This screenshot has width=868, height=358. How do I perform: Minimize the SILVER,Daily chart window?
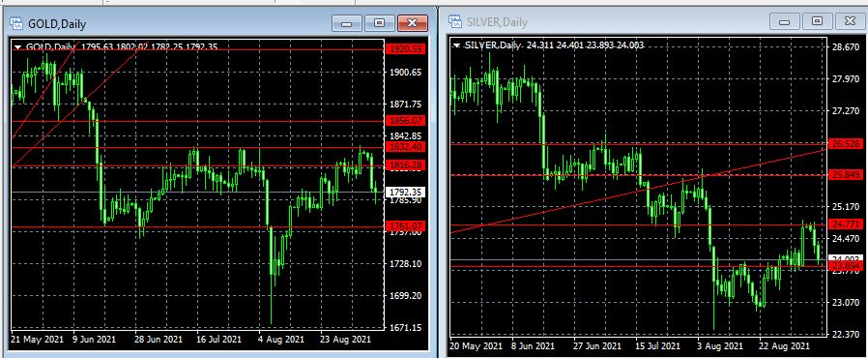tap(785, 21)
